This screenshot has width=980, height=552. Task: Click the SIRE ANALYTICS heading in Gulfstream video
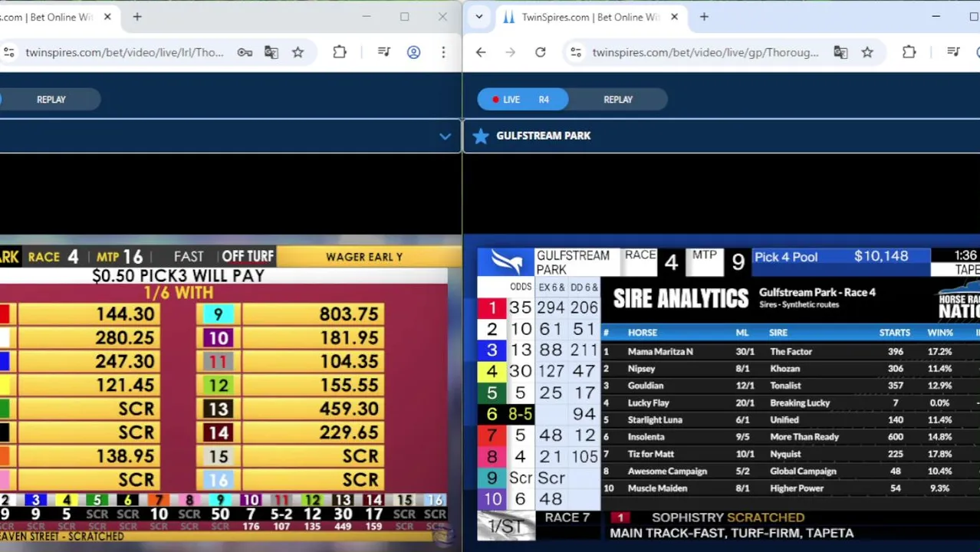pos(680,299)
